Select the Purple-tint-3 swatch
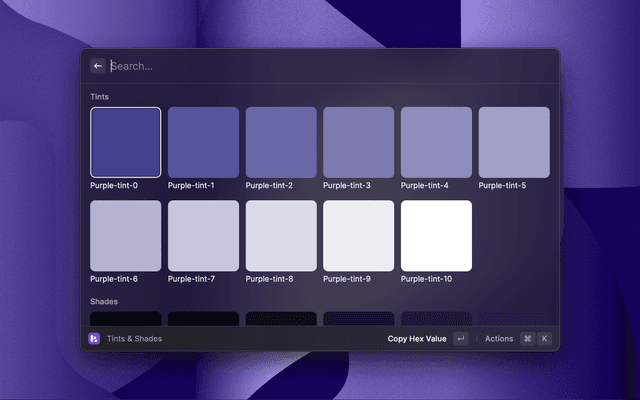Viewport: 640px width, 400px height. pos(358,142)
